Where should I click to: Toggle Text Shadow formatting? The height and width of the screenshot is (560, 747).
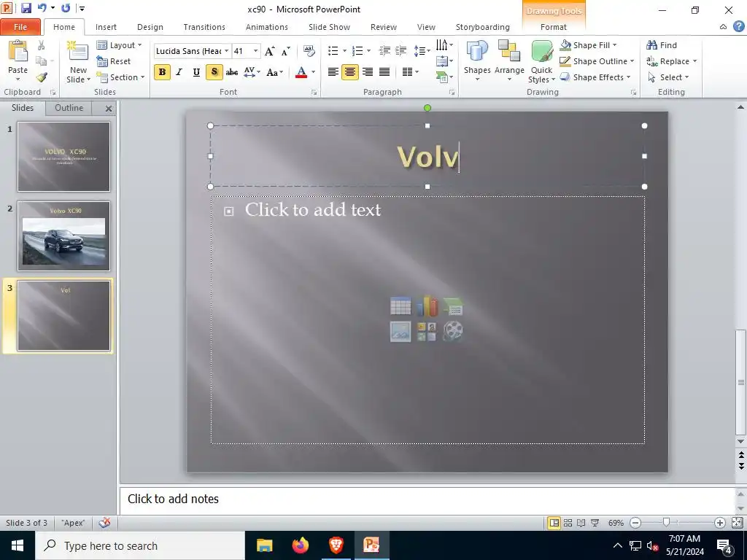pyautogui.click(x=214, y=72)
